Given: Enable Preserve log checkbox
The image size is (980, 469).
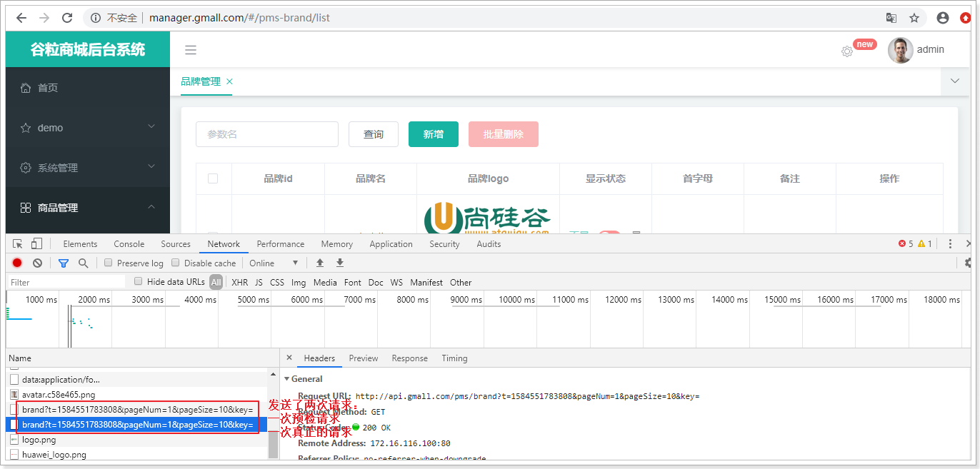Looking at the screenshot, I should [x=109, y=263].
